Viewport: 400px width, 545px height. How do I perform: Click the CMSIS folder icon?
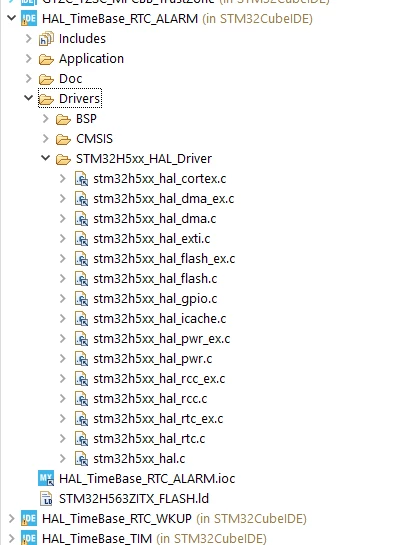click(x=63, y=139)
